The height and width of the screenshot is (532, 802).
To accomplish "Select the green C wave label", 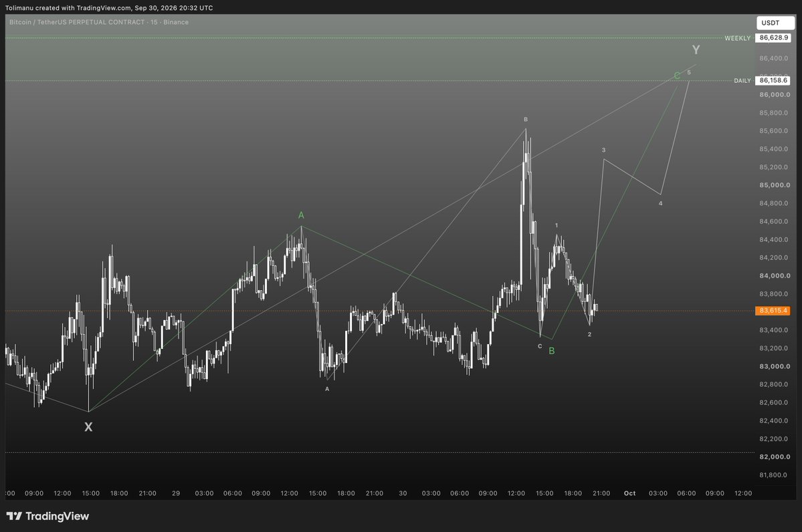I will [677, 76].
